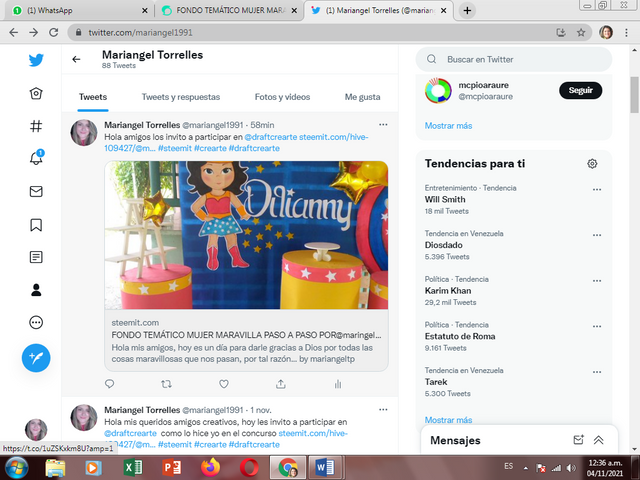Open #steemit hashtag in first tweet
The image size is (640, 480).
click(175, 148)
